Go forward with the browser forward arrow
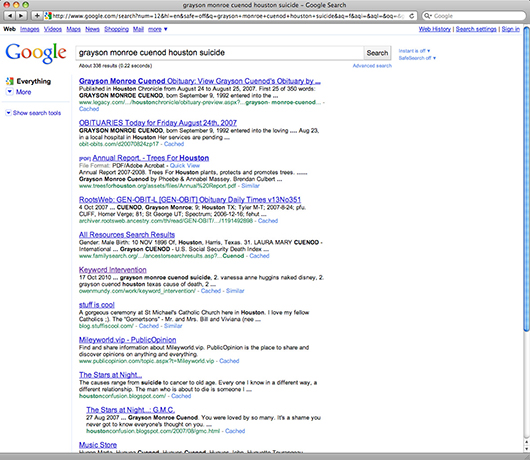530x460 pixels. [21, 16]
